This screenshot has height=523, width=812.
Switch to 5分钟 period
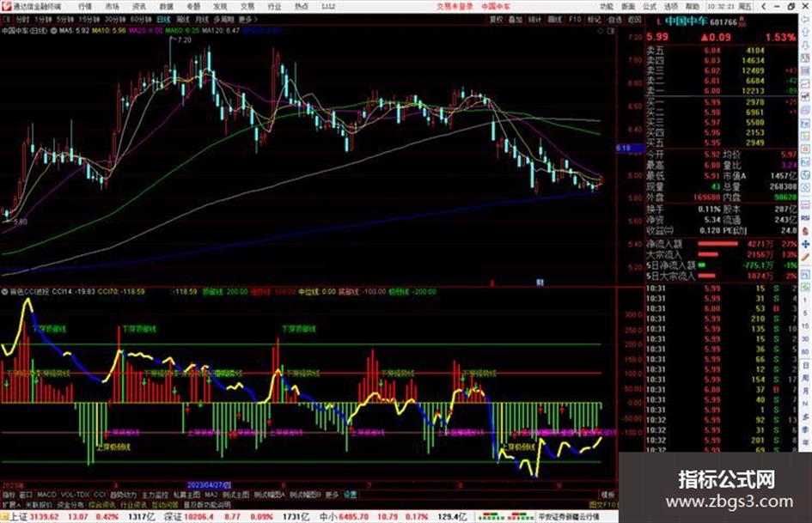pyautogui.click(x=65, y=19)
